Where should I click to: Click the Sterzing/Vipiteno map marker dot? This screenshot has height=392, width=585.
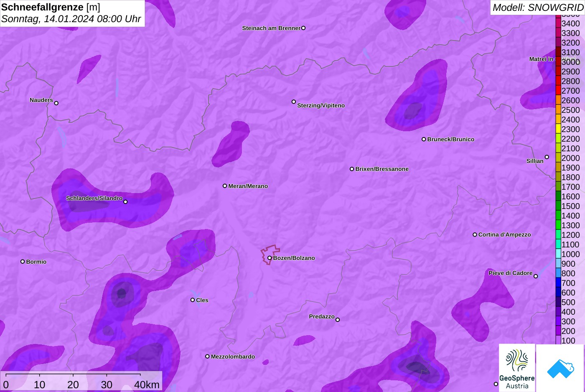tap(294, 102)
